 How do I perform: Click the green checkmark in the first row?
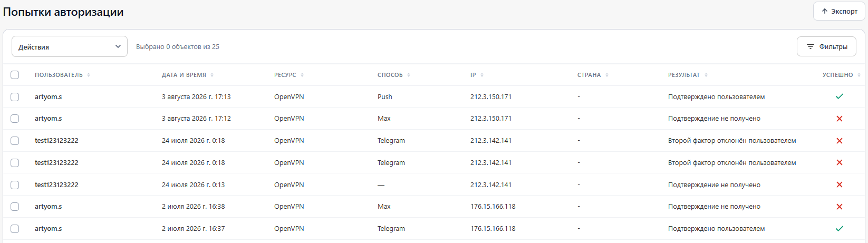point(840,96)
